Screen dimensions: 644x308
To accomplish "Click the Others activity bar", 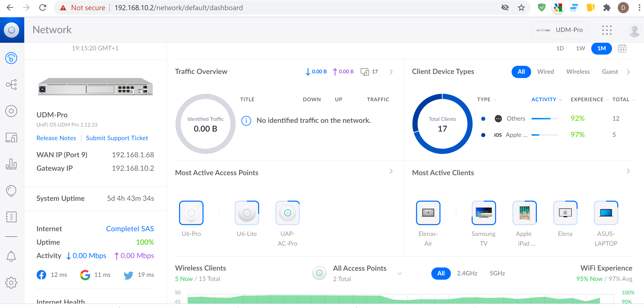I will 545,119.
